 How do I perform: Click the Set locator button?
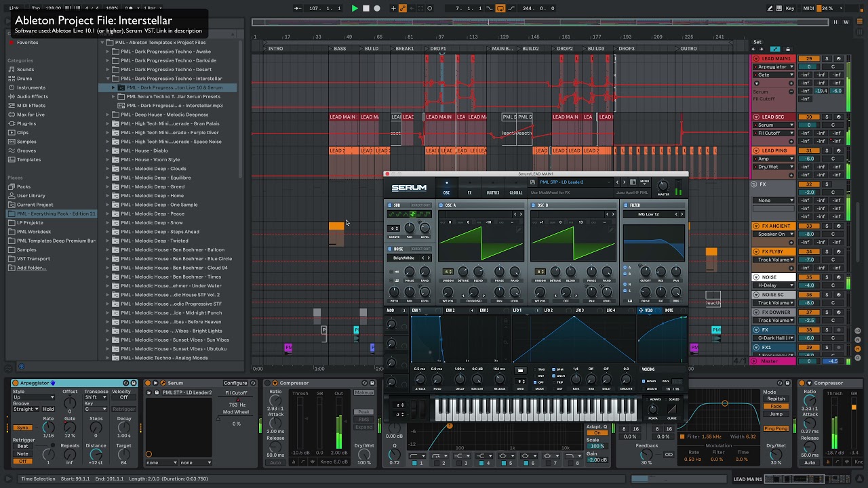pyautogui.click(x=757, y=42)
